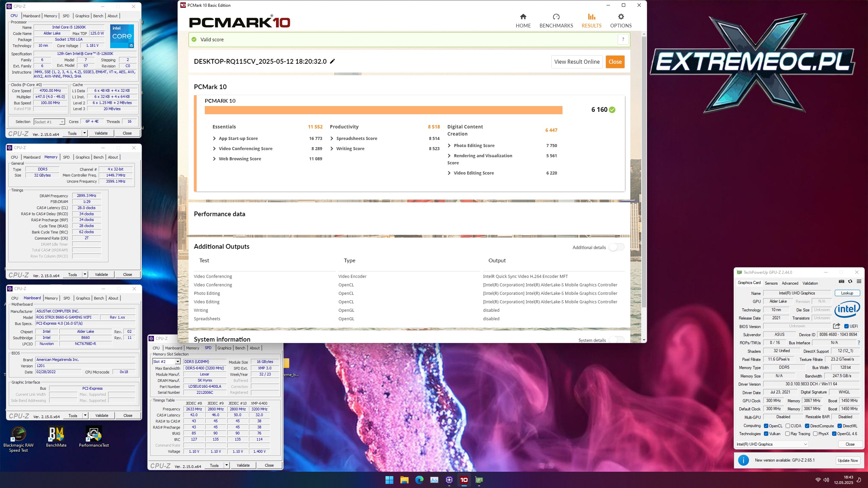The width and height of the screenshot is (868, 488).
Task: Switch to the Bench tab in top CPU-Z window
Action: click(x=98, y=16)
